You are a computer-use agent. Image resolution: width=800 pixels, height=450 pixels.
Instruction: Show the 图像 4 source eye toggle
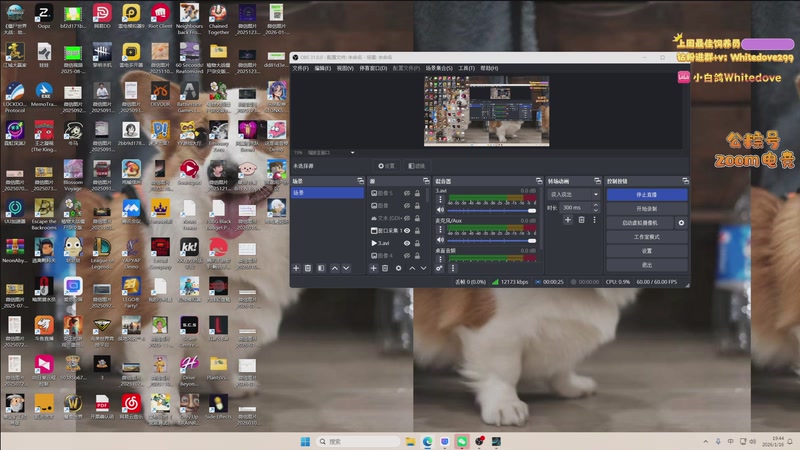point(407,256)
